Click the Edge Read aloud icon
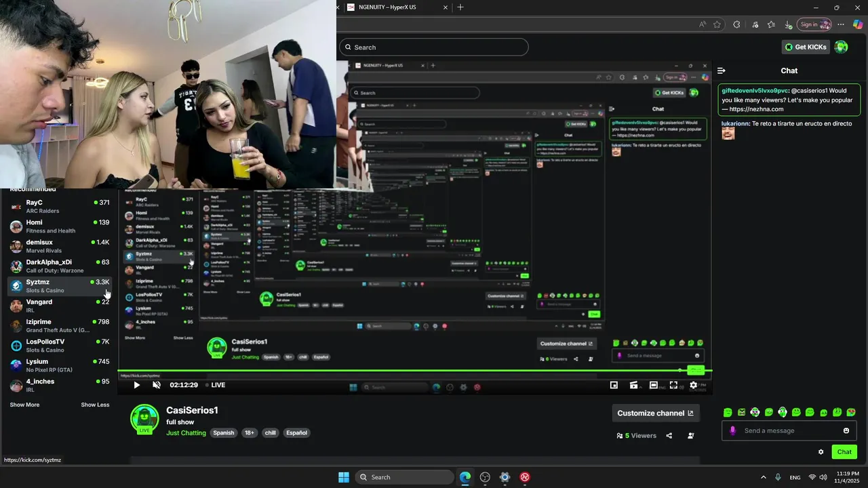 pyautogui.click(x=703, y=24)
